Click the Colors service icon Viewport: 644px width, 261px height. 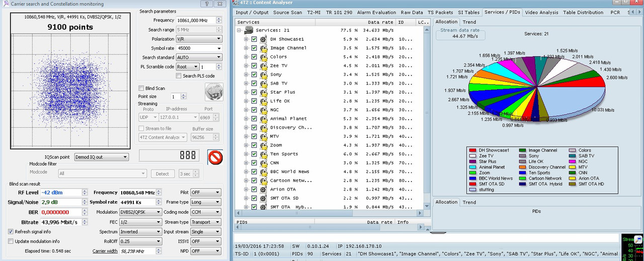click(x=263, y=57)
